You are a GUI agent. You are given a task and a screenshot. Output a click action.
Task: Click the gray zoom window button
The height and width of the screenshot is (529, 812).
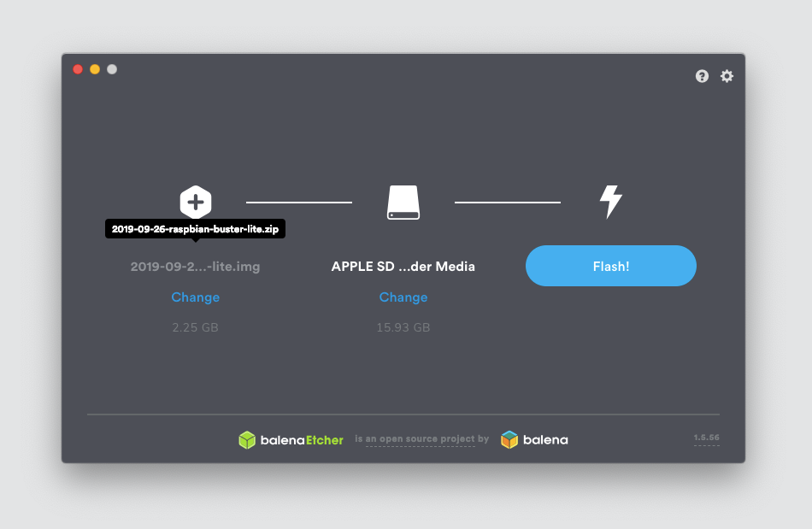click(112, 69)
